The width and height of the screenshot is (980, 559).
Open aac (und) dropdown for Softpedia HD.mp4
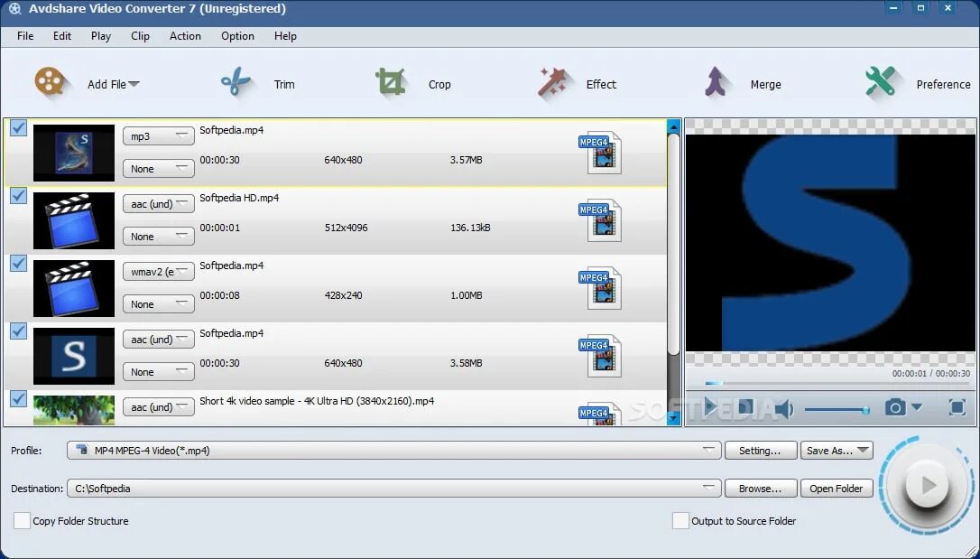tap(158, 204)
